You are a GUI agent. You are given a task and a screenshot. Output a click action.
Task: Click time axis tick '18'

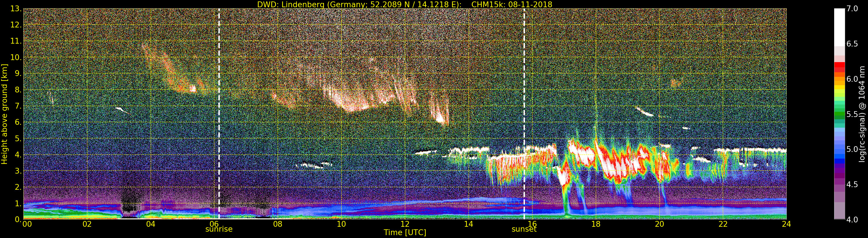(596, 224)
